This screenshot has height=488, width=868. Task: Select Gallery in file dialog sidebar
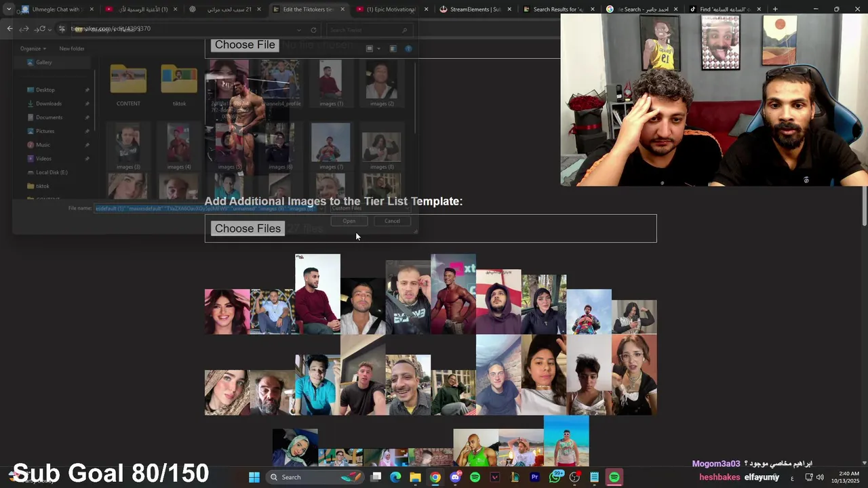(x=43, y=62)
